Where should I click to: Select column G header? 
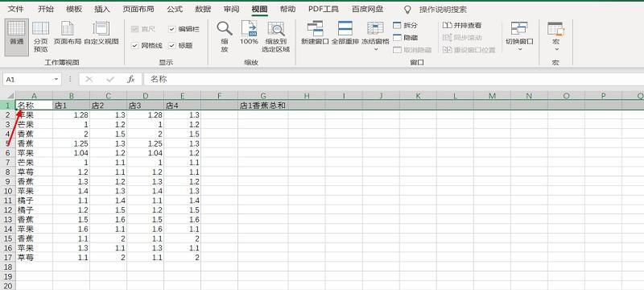pyautogui.click(x=263, y=96)
